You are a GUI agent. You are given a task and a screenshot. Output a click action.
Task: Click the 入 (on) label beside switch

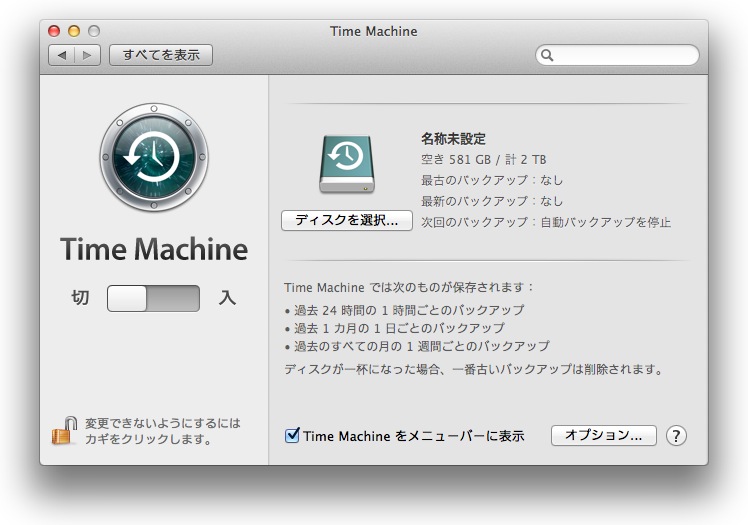227,298
